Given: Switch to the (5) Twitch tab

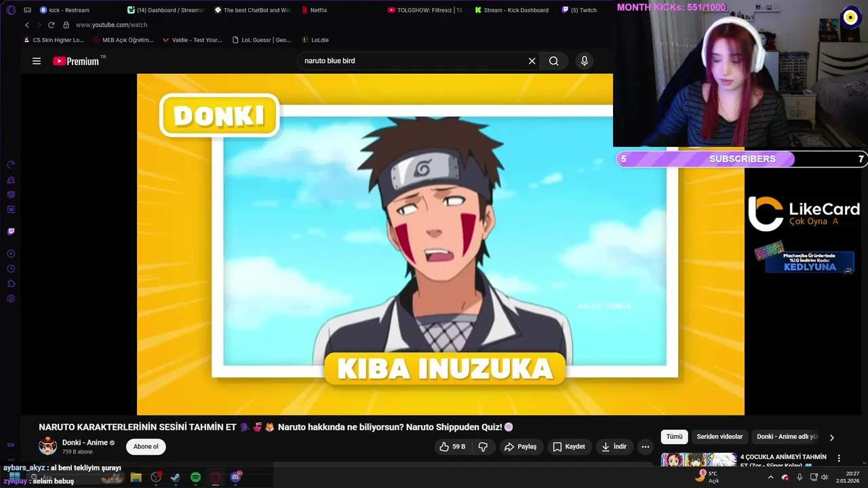Looking at the screenshot, I should point(580,10).
